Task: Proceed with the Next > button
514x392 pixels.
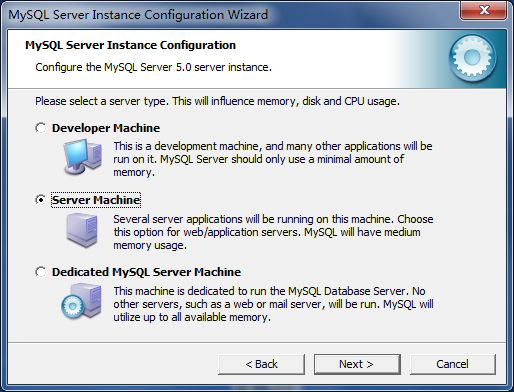Action: (x=357, y=364)
